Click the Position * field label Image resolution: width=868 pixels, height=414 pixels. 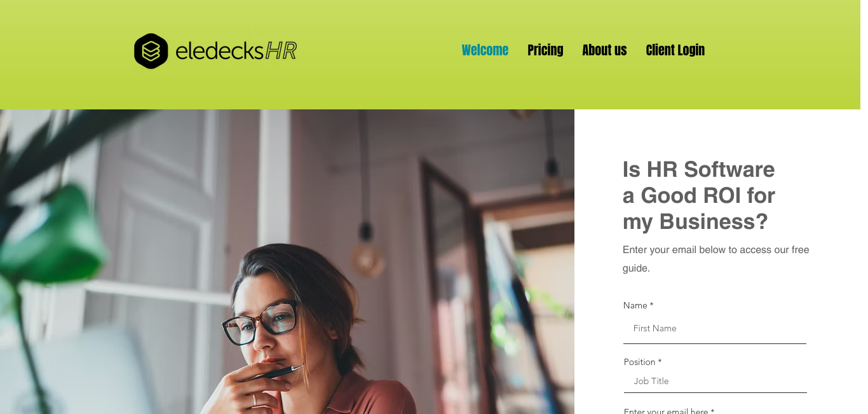[642, 362]
